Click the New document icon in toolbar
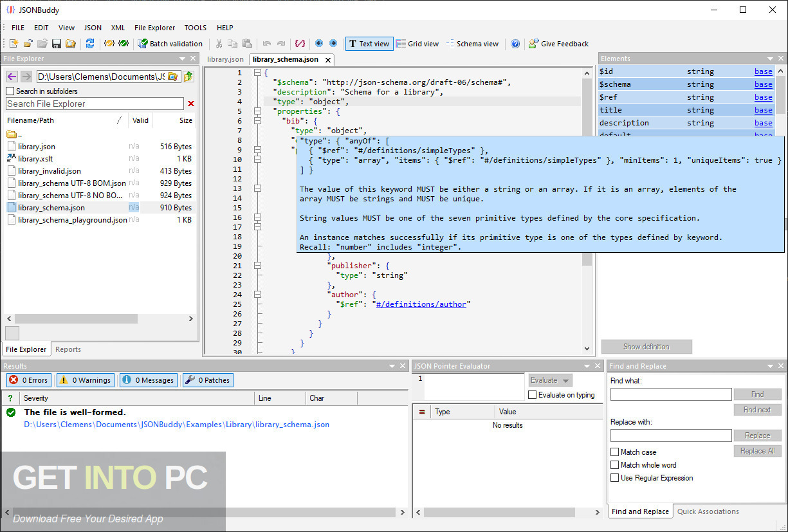Viewport: 788px width, 532px height. click(x=14, y=44)
